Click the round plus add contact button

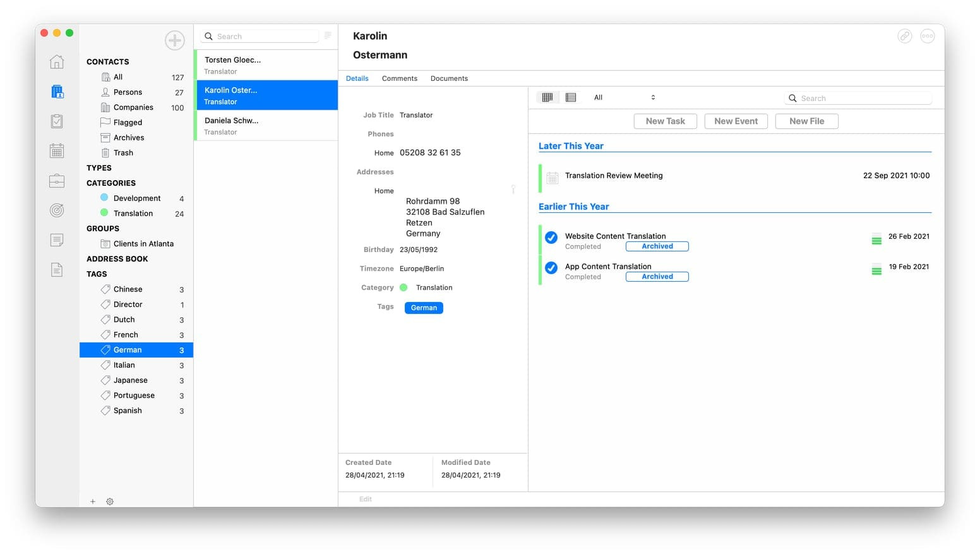[175, 40]
